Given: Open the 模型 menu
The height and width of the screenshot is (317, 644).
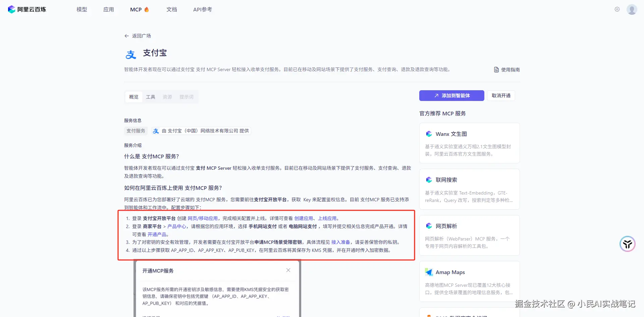Looking at the screenshot, I should (82, 9).
